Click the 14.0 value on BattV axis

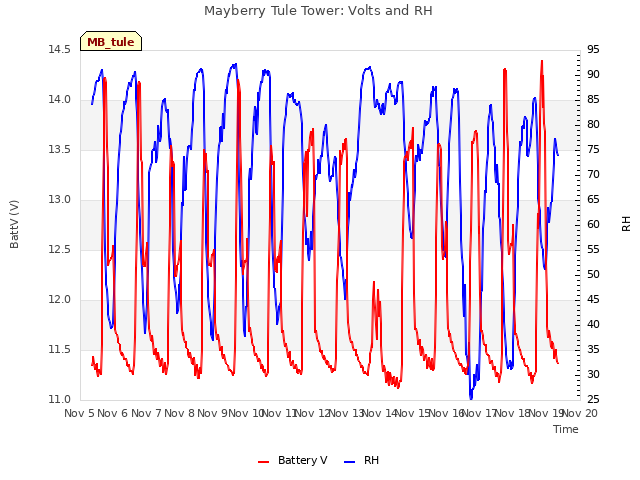tap(60, 100)
